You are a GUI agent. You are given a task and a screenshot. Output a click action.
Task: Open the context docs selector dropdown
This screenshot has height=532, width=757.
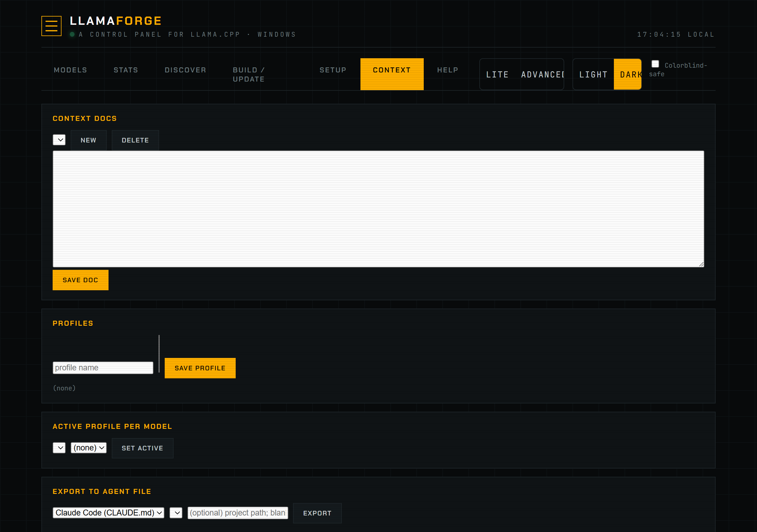[59, 140]
